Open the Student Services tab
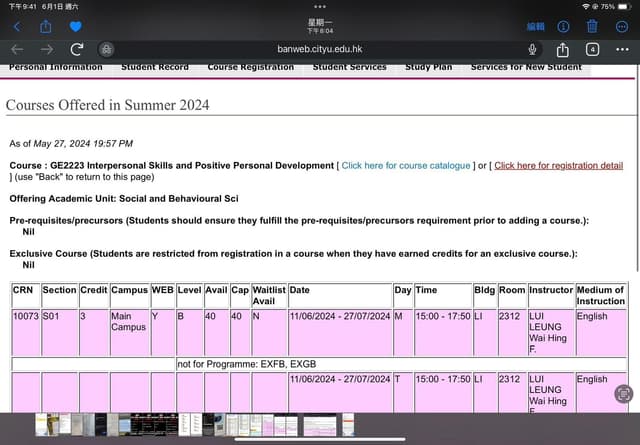This screenshot has height=445, width=640. tap(349, 67)
